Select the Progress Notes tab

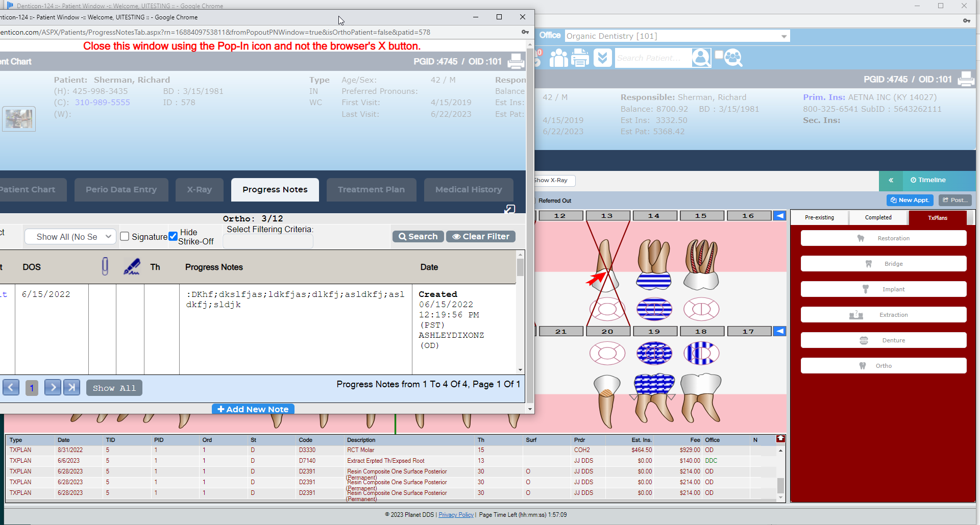coord(275,189)
